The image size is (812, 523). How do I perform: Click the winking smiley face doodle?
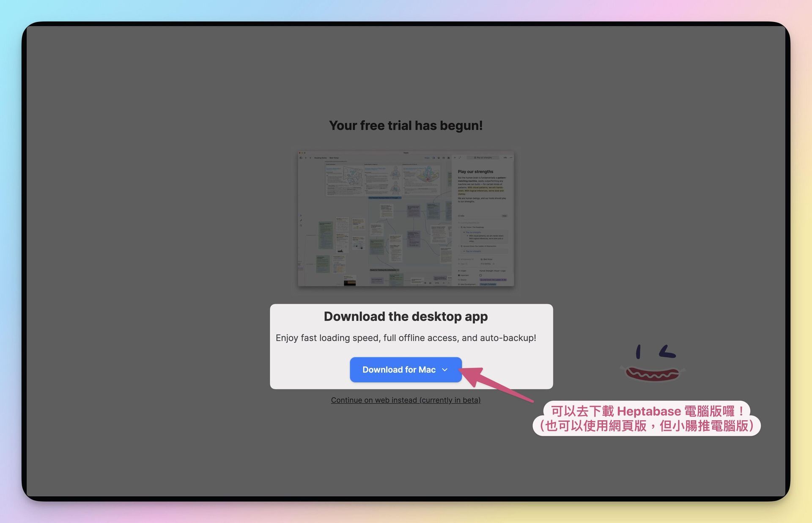tap(653, 364)
